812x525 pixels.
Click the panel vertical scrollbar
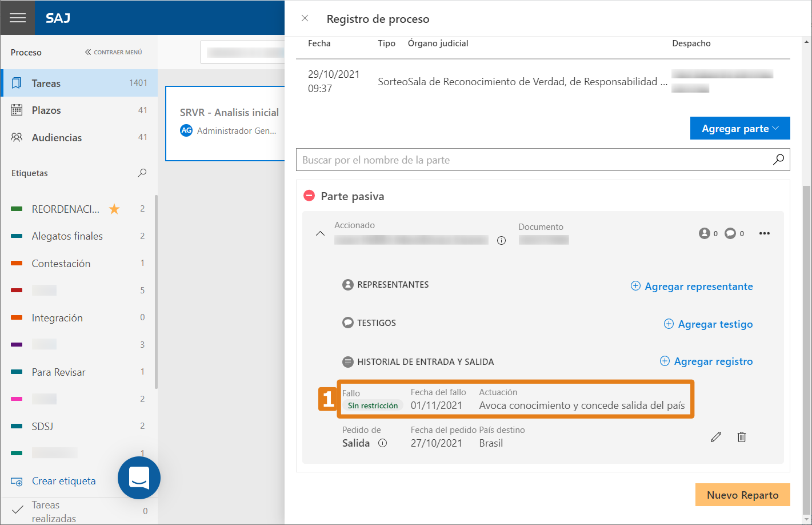click(x=807, y=349)
